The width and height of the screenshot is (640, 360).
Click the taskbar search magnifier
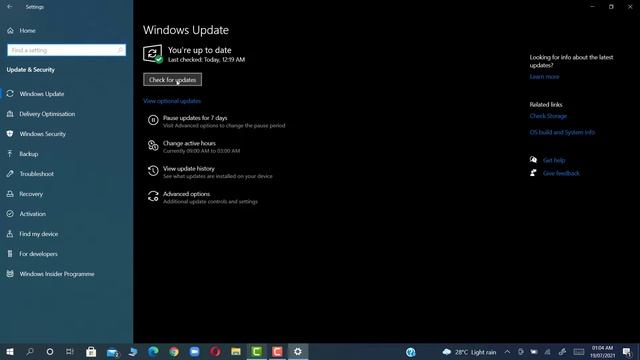coord(30,351)
